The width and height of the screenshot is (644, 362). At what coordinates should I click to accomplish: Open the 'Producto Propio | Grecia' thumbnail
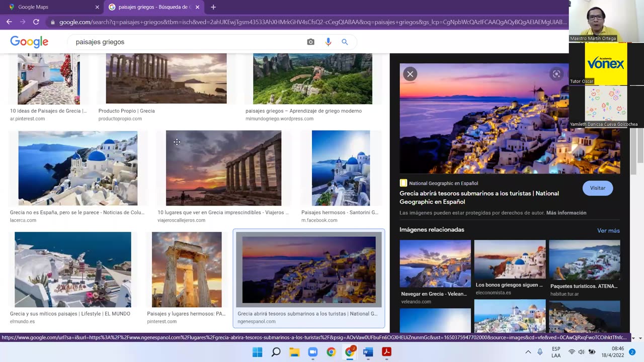[166, 79]
